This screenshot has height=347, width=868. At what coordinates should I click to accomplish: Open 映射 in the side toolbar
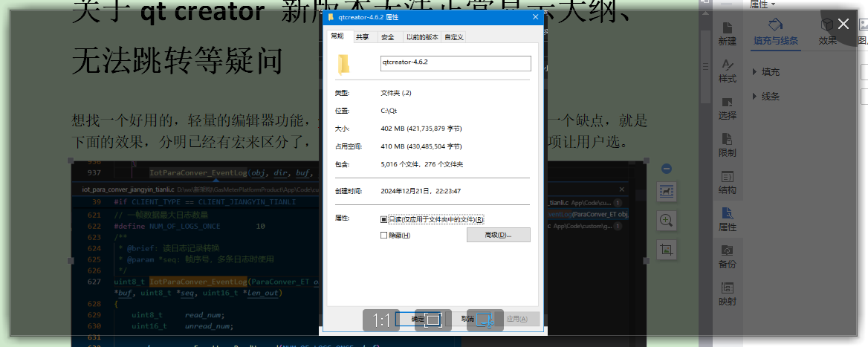pyautogui.click(x=728, y=294)
